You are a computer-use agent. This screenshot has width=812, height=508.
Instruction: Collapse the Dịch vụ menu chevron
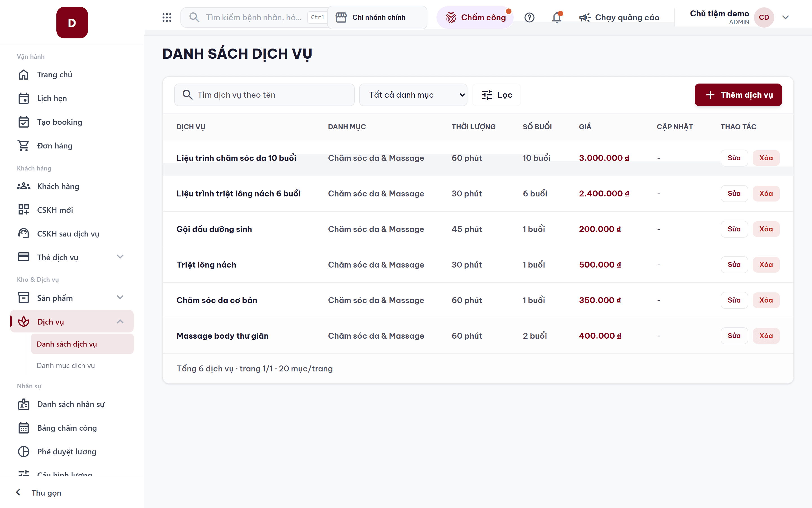pos(120,321)
